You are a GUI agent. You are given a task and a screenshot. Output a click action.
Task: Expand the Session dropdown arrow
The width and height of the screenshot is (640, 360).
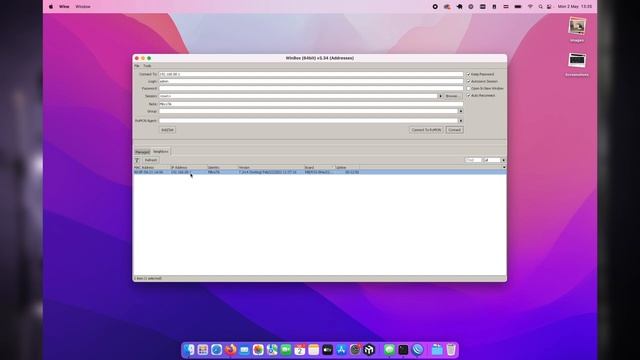(x=440, y=96)
